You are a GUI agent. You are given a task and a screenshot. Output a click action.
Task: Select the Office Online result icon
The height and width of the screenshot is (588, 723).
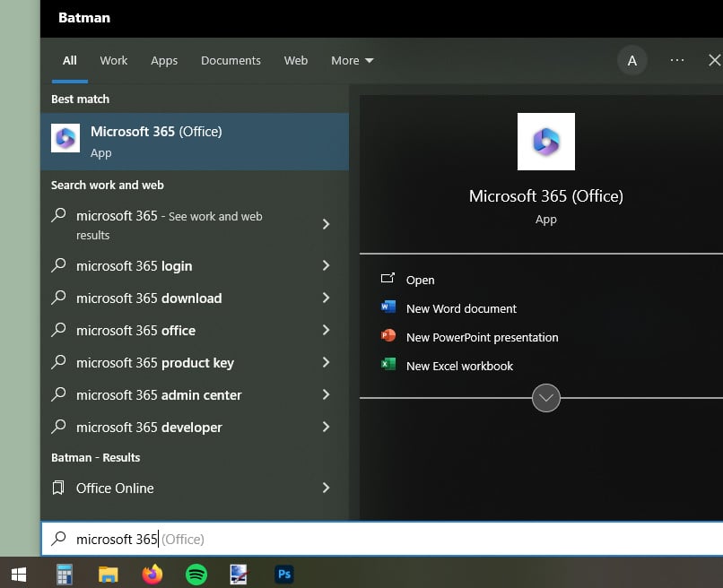[57, 489]
